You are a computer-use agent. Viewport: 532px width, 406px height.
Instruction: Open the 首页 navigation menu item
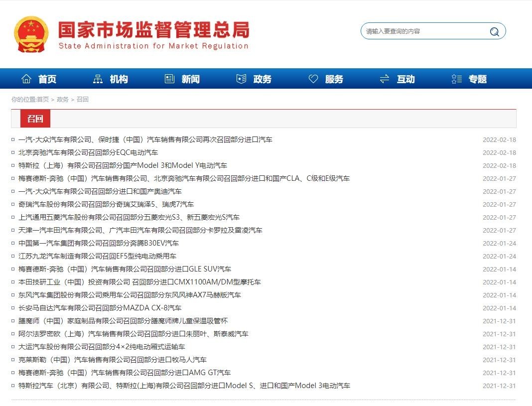[x=47, y=79]
